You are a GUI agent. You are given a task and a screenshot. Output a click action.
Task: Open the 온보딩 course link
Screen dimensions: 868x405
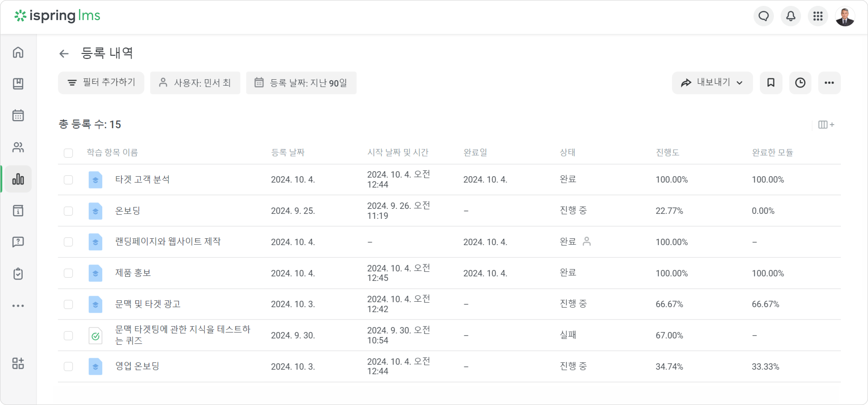pyautogui.click(x=128, y=211)
